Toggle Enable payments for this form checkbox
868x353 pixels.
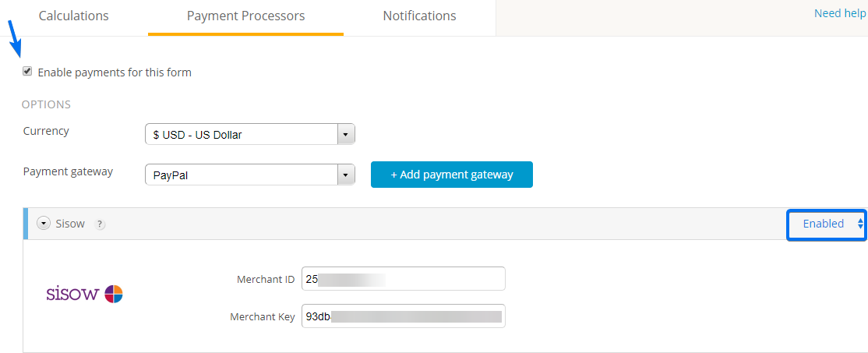(28, 72)
